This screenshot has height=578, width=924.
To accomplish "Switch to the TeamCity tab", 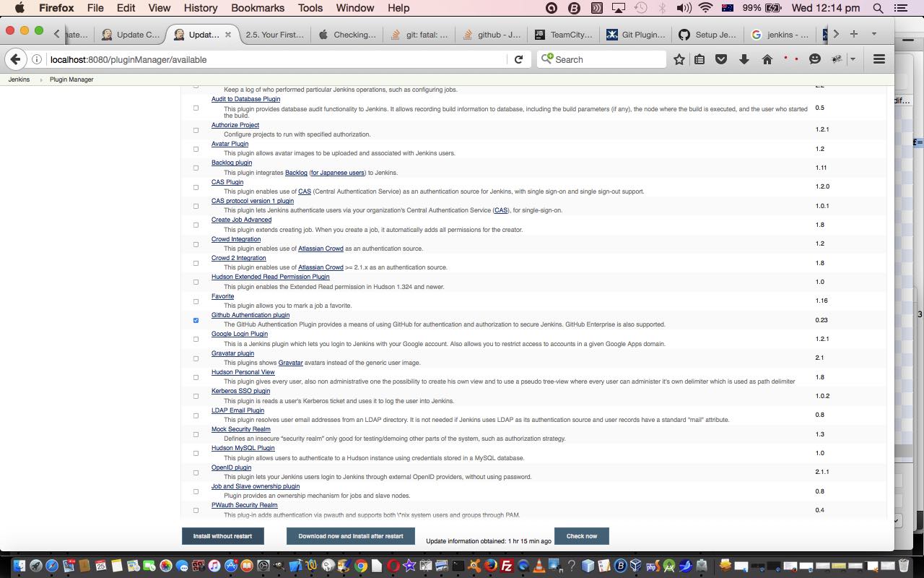I will pyautogui.click(x=564, y=34).
